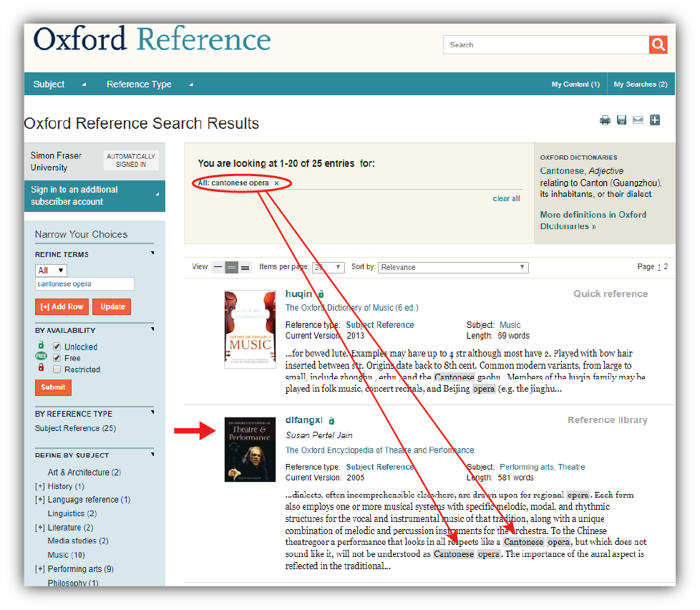Image resolution: width=700 pixels, height=610 pixels.
Task: Select the single-line compact view icon
Action: (x=218, y=267)
